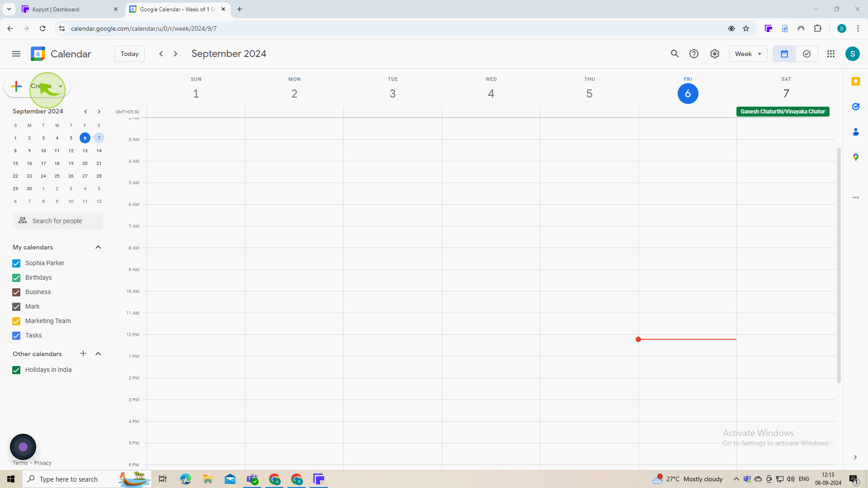Click Privacy link in sidebar footer
Image resolution: width=868 pixels, height=488 pixels.
coord(43,462)
